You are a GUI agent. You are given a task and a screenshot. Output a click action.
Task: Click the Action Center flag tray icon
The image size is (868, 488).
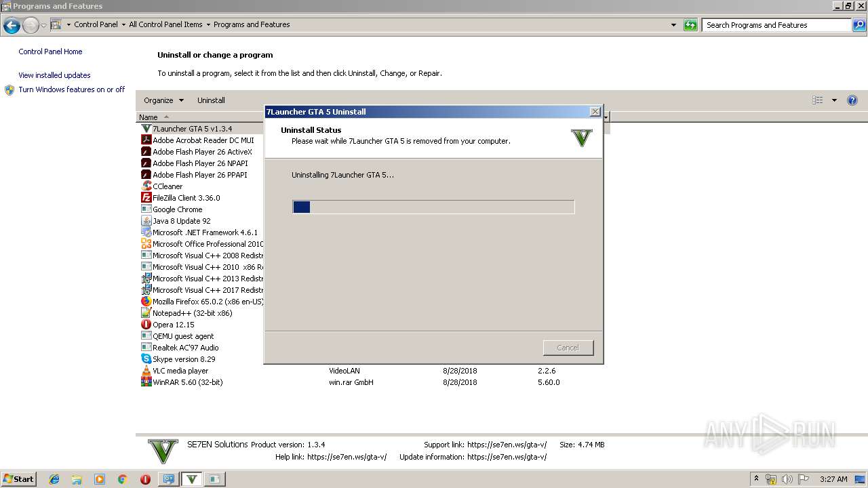point(804,479)
